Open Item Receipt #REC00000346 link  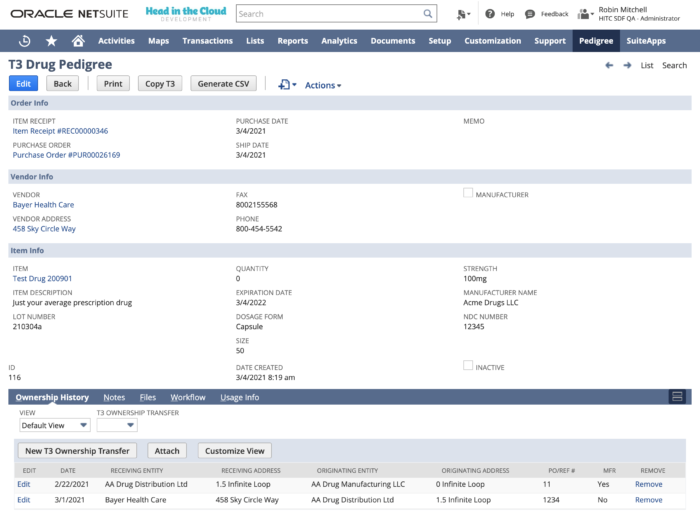point(60,131)
